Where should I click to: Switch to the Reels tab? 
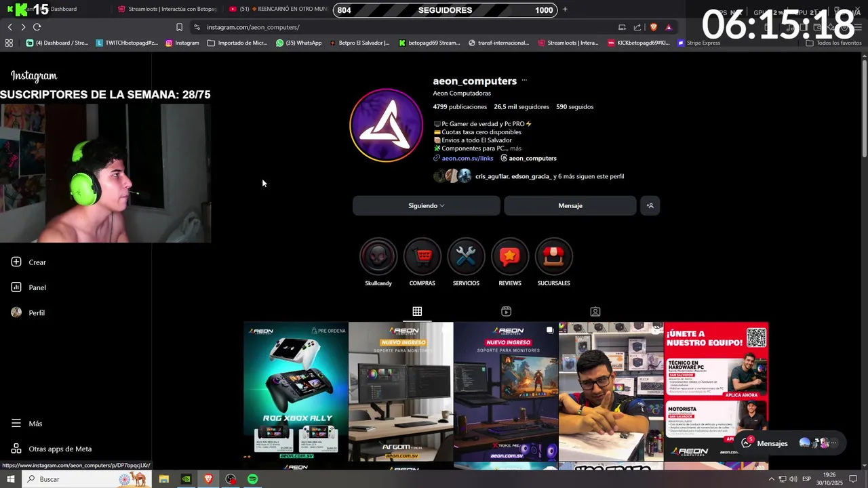pos(506,311)
